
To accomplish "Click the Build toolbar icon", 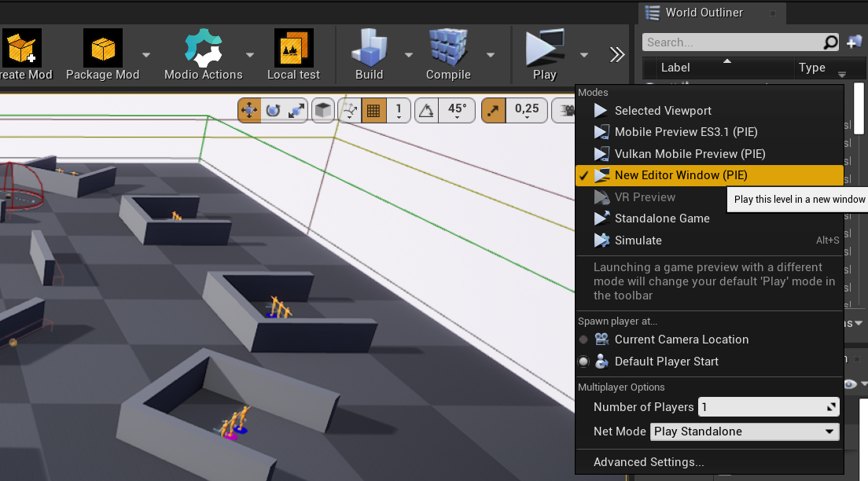I will (x=369, y=49).
